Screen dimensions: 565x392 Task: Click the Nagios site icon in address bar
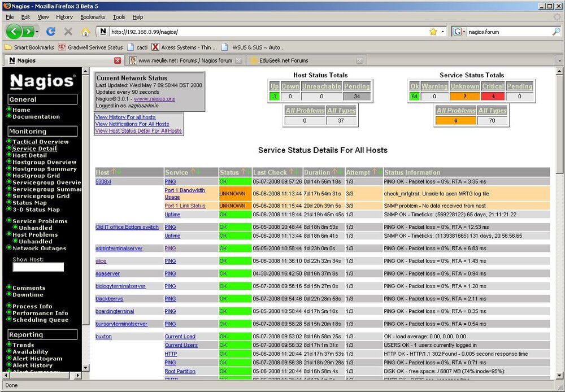(103, 32)
